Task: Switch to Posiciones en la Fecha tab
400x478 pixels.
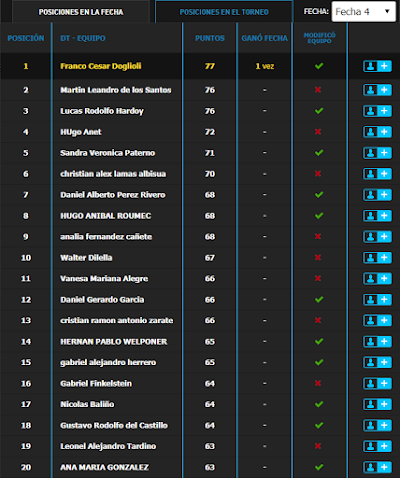Action: (x=81, y=12)
